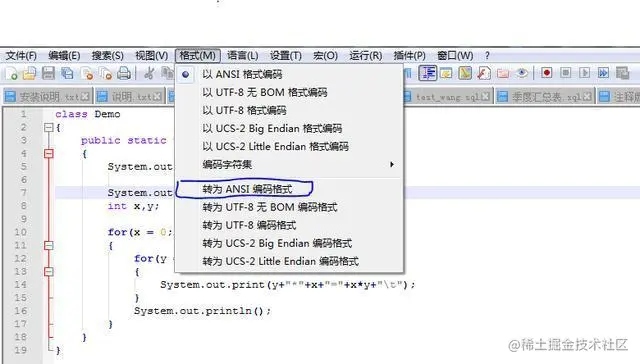The image size is (640, 364).
Task: Select 转为 UCS-2 Little Endian 编码格式
Action: pos(289,261)
